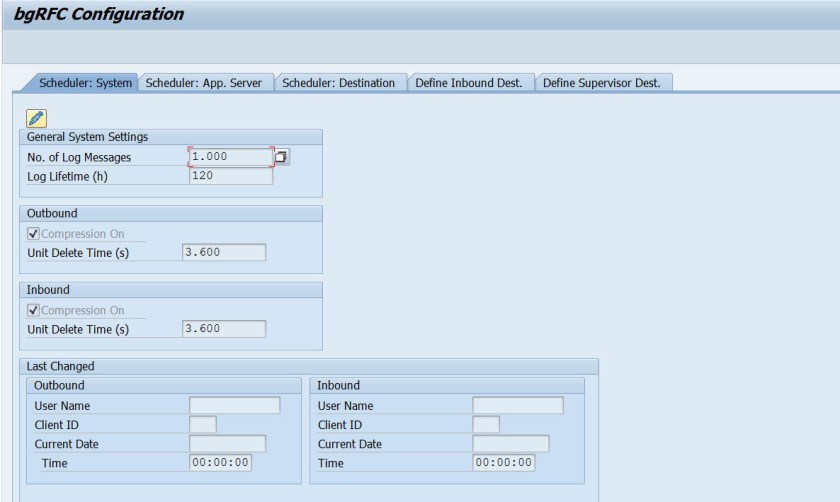Select Define Supervisor Dest. tab
The width and height of the screenshot is (840, 502).
pos(602,83)
